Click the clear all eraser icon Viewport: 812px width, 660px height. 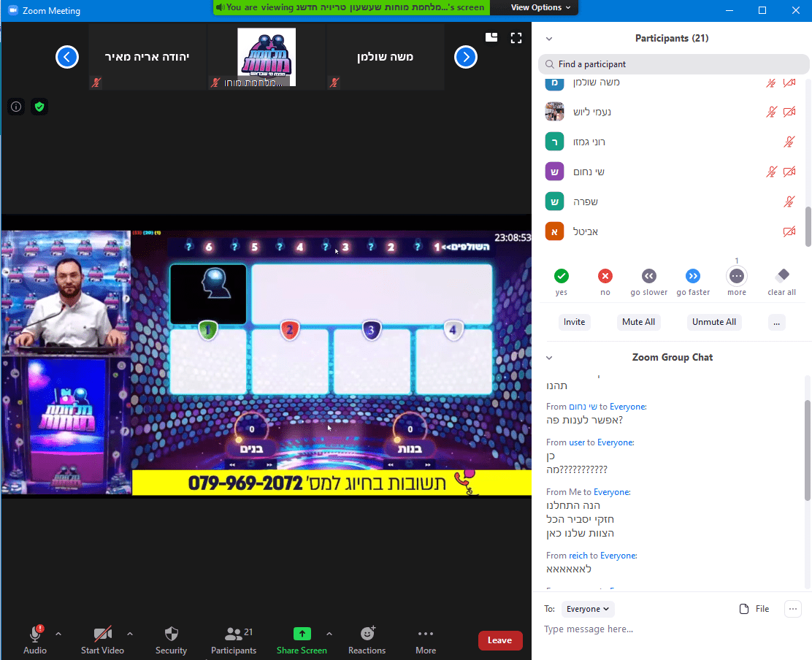[782, 275]
